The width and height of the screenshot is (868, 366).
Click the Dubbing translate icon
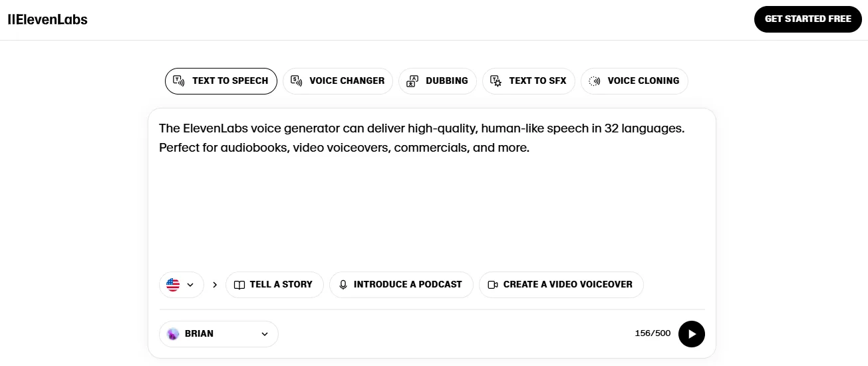tap(412, 81)
